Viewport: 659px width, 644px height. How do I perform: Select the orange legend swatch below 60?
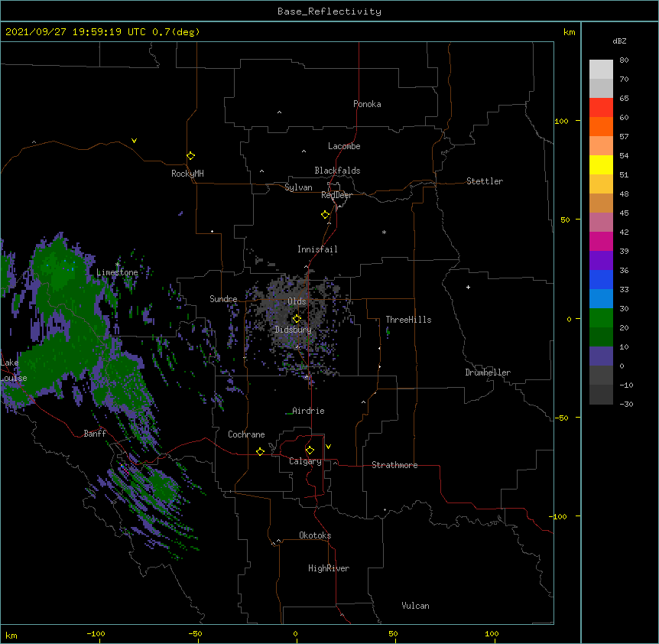coord(601,126)
